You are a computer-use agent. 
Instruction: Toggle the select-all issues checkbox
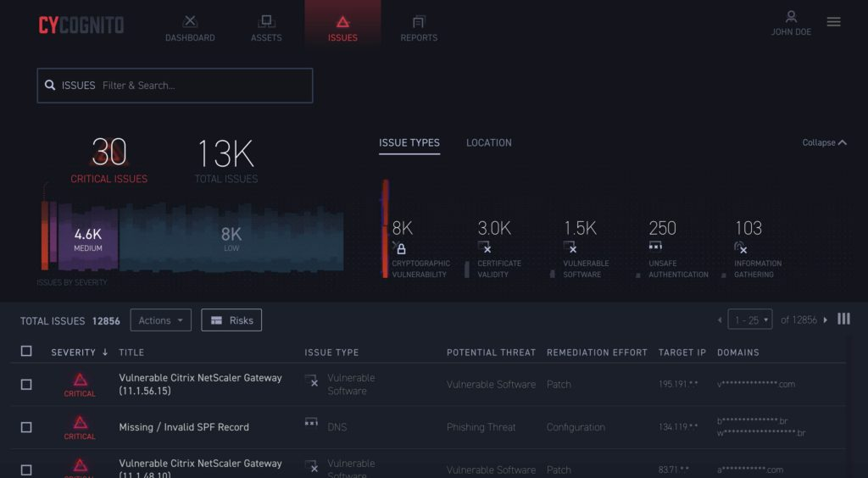click(26, 352)
